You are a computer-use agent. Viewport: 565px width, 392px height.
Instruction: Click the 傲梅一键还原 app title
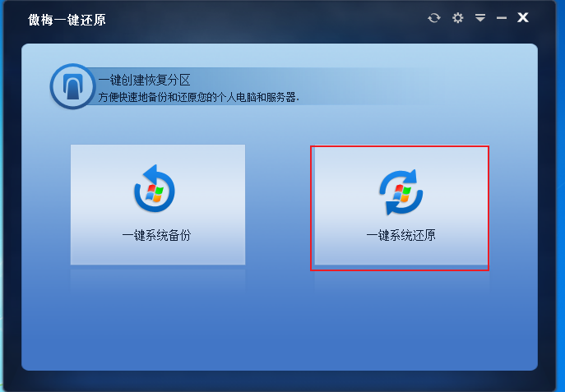(67, 20)
